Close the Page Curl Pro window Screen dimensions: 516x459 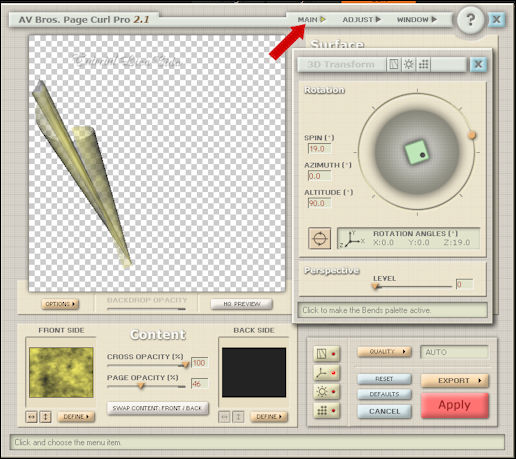(x=496, y=20)
